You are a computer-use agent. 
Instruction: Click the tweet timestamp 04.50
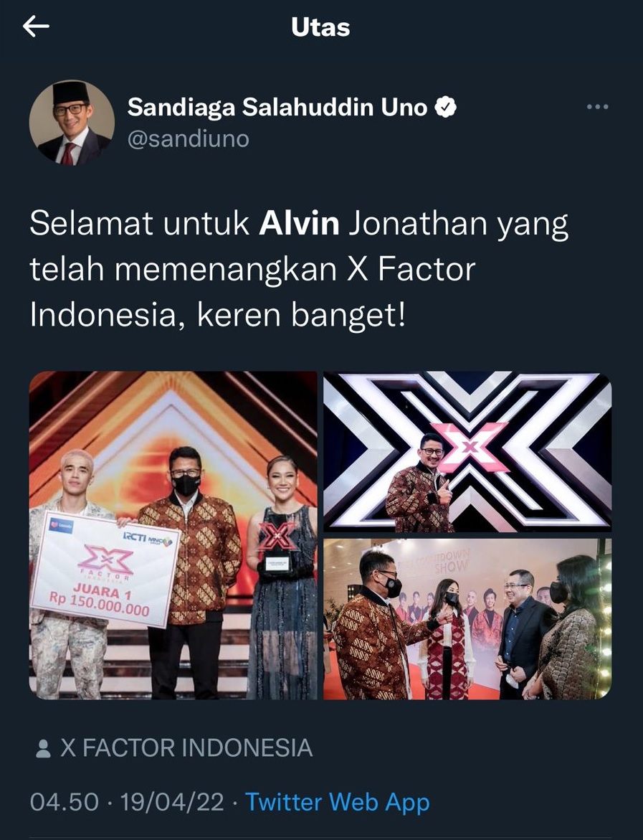[x=65, y=802]
